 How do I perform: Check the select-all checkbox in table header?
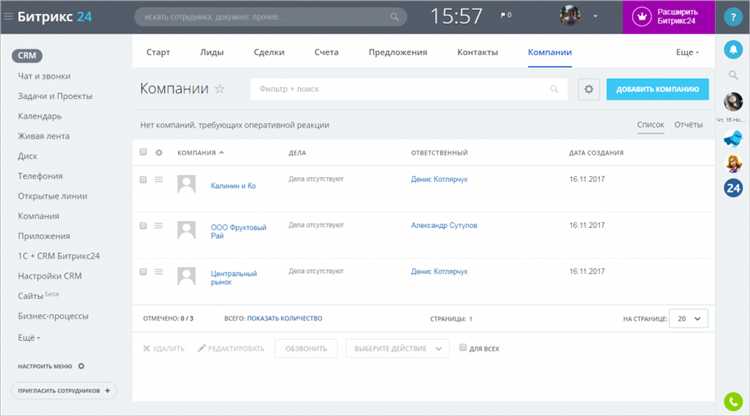(143, 152)
